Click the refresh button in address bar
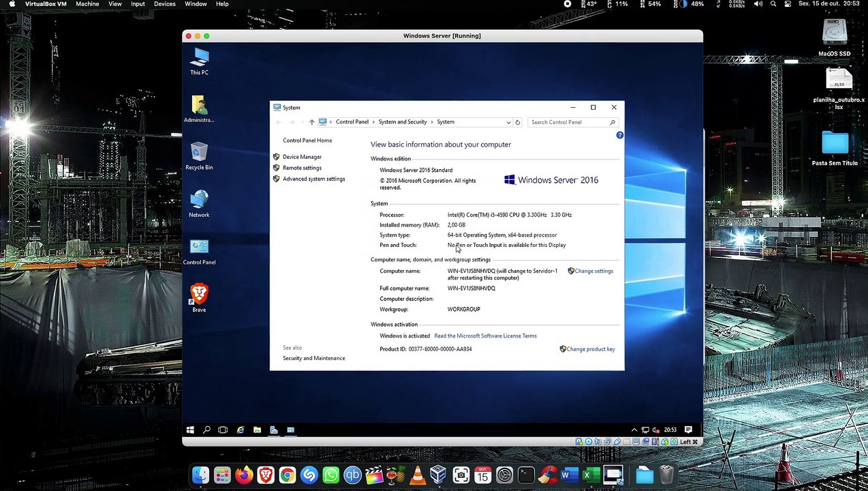The height and width of the screenshot is (491, 868). point(518,122)
